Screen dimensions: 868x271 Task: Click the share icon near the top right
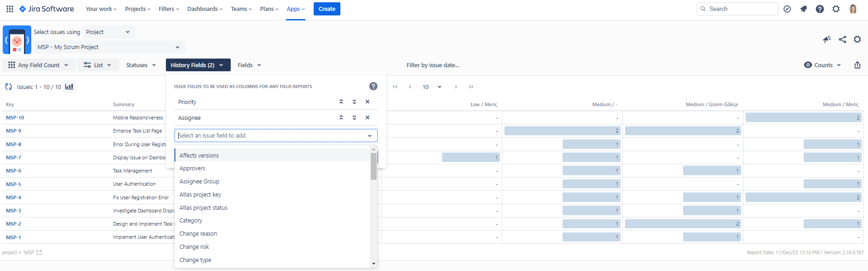tap(842, 39)
